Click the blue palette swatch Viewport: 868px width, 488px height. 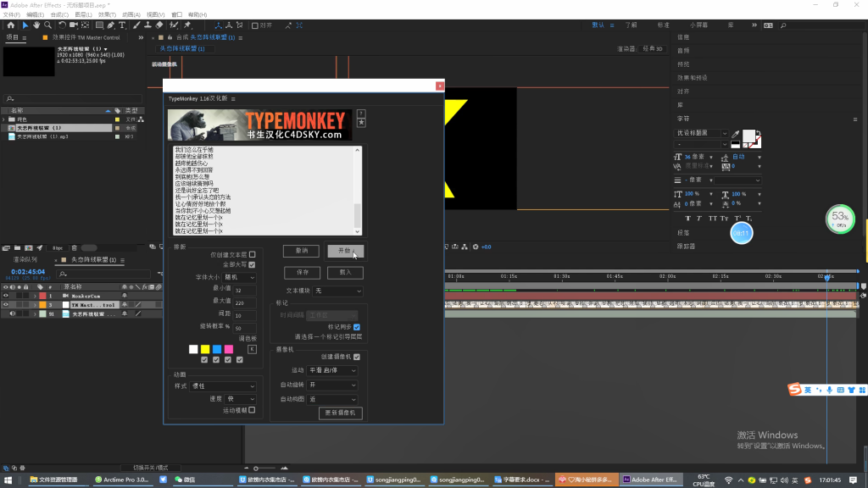[x=217, y=349]
